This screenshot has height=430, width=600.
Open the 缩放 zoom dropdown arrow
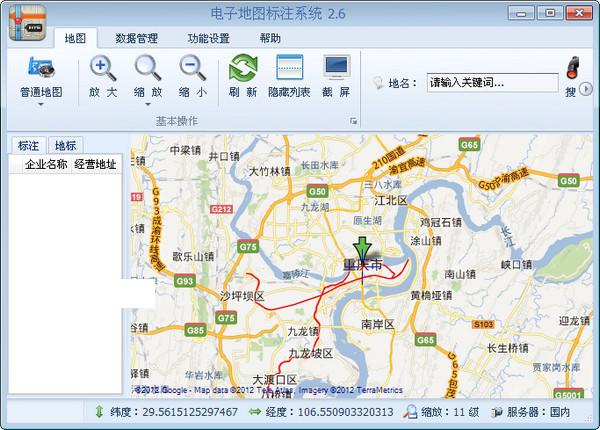148,103
